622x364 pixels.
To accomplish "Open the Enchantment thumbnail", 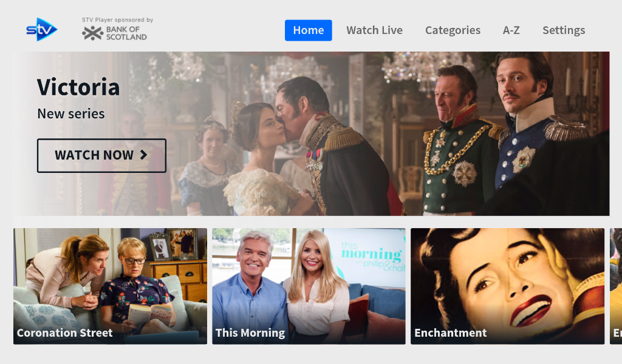I will point(507,286).
